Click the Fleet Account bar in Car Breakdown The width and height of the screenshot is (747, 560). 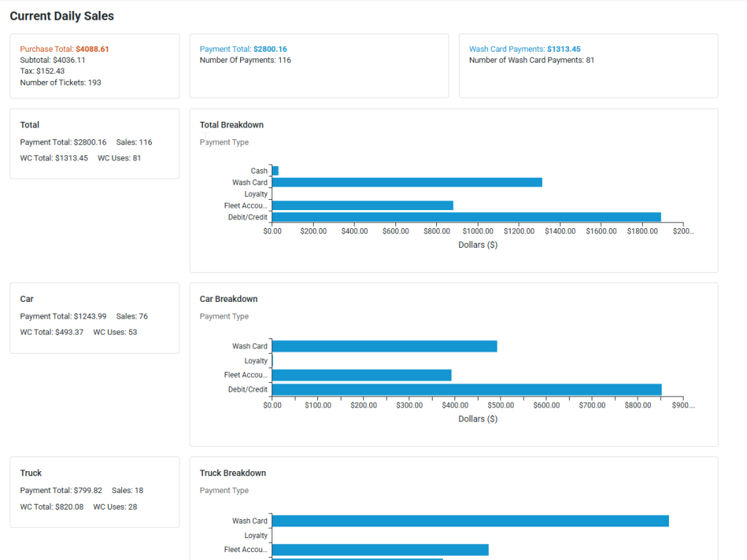362,376
